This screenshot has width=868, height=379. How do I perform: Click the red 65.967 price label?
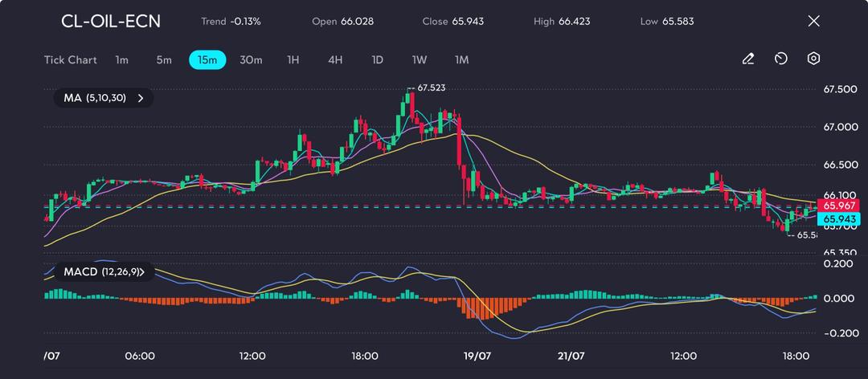(838, 206)
